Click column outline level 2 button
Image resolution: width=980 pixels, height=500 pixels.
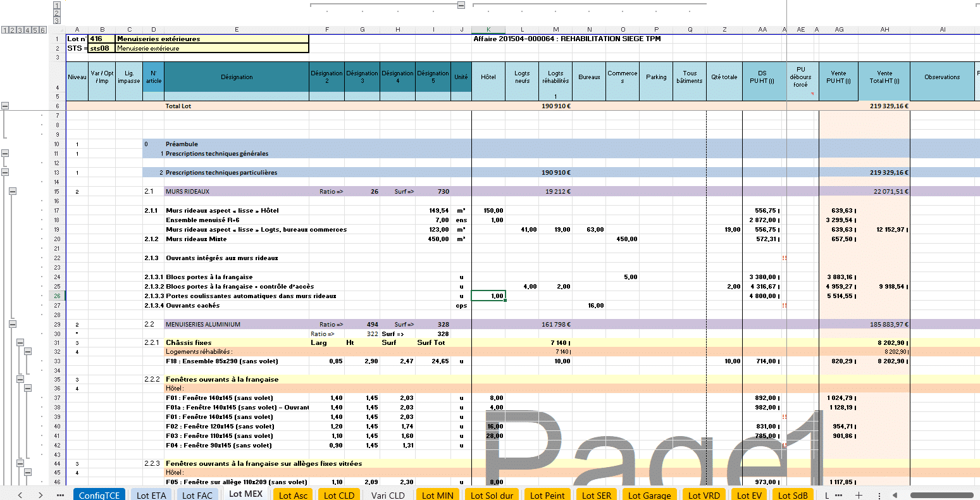[57, 13]
